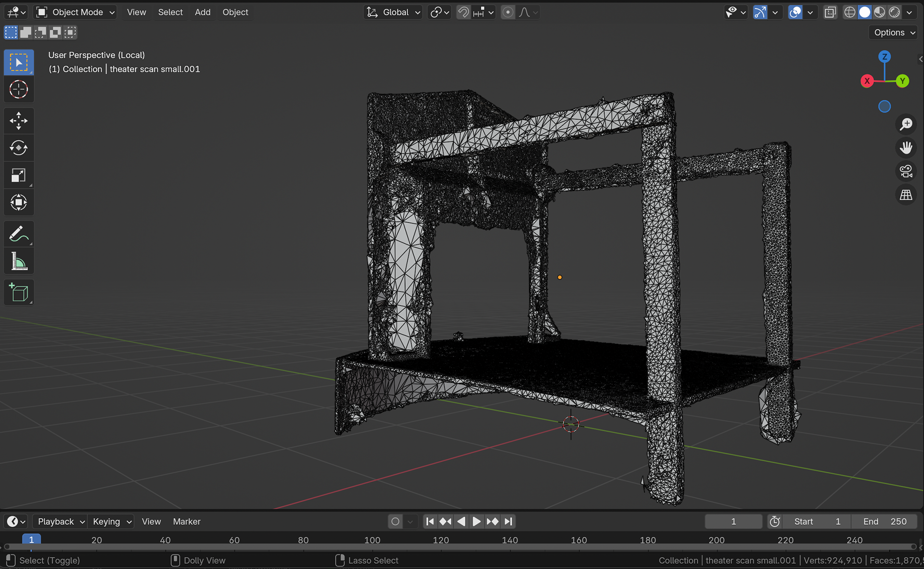Set selection mode to new selection
924x569 pixels.
(x=11, y=32)
